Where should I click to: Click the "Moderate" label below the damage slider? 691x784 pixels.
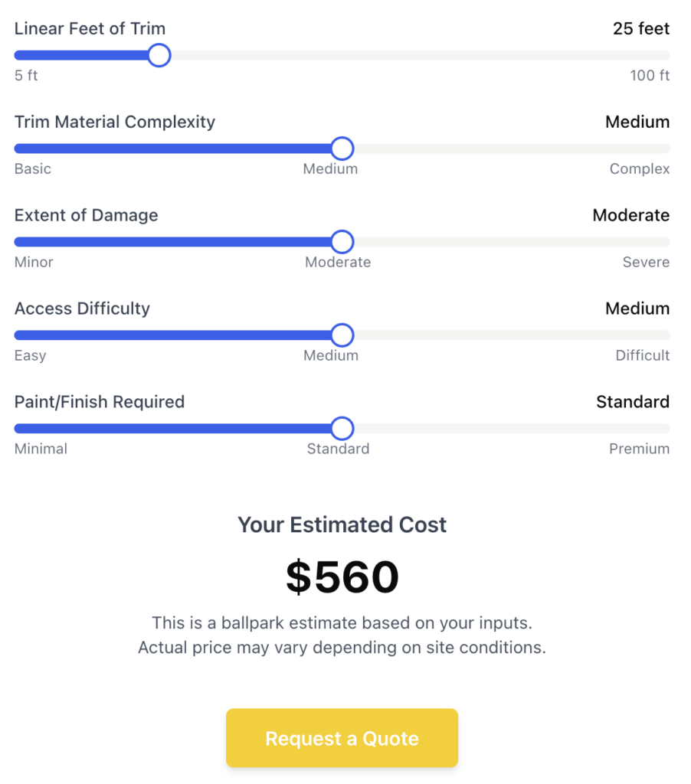click(338, 263)
